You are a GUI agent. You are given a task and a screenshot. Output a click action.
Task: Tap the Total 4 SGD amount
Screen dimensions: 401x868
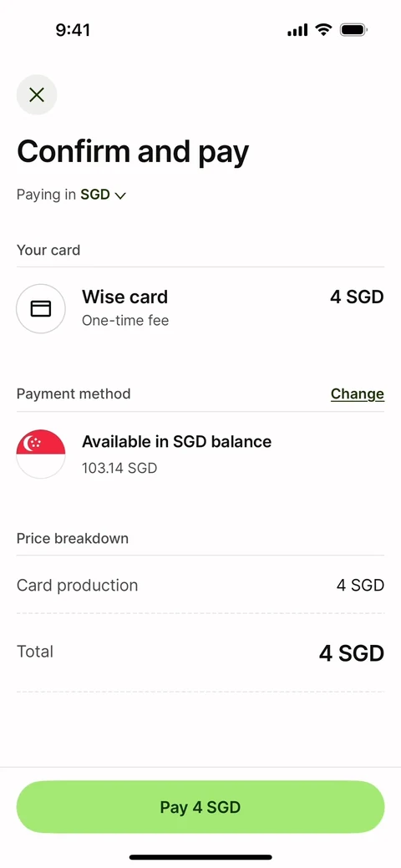pyautogui.click(x=351, y=653)
